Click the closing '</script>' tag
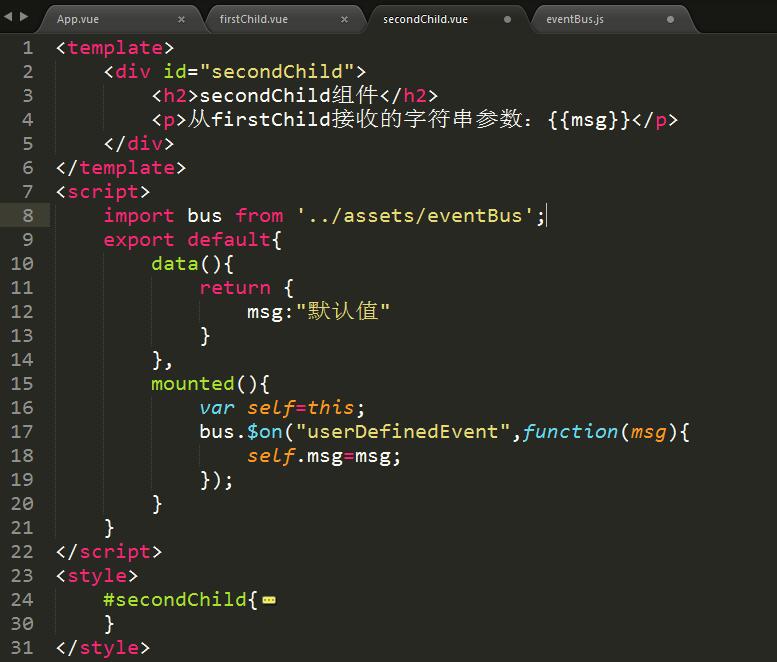 point(109,552)
